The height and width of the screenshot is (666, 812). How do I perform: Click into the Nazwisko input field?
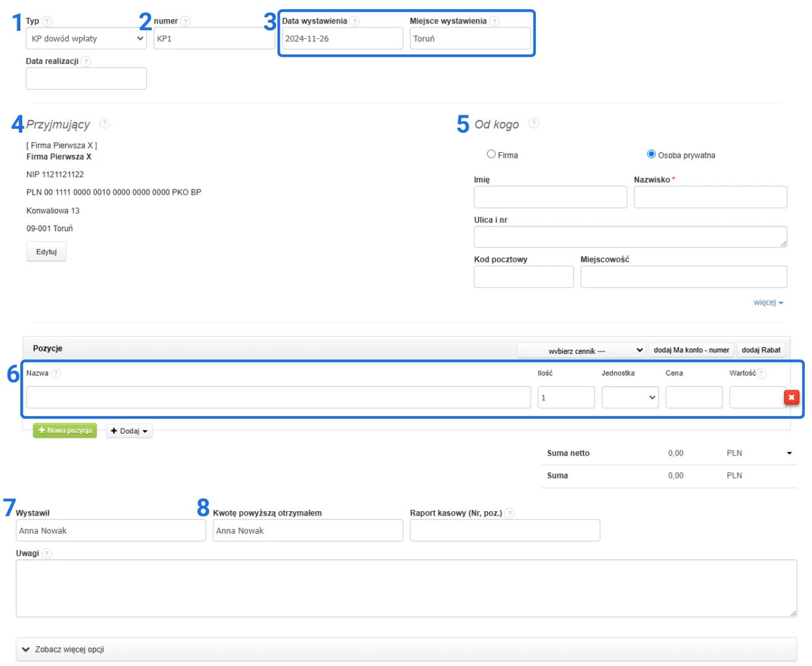pyautogui.click(x=710, y=197)
